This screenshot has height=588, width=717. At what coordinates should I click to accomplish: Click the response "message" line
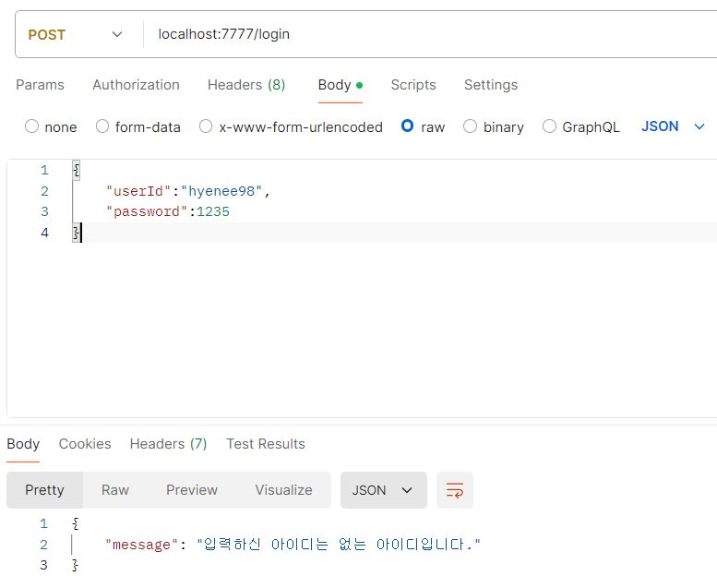point(293,545)
